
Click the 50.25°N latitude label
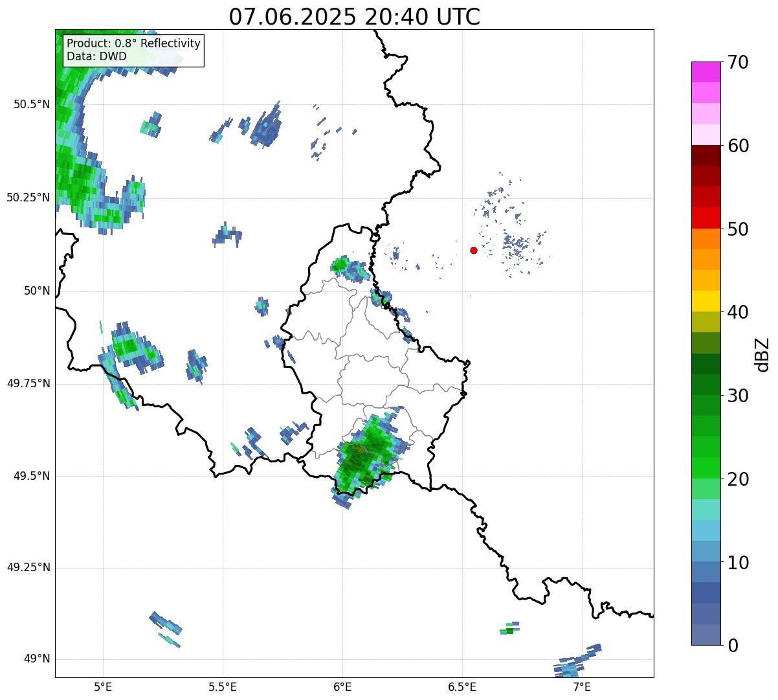coord(28,198)
